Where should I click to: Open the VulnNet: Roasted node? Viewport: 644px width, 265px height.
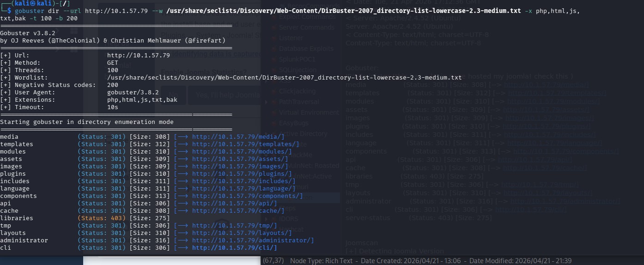(x=313, y=166)
